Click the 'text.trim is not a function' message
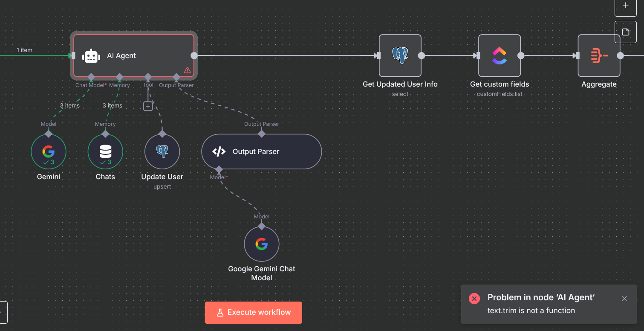The image size is (644, 331). point(531,311)
